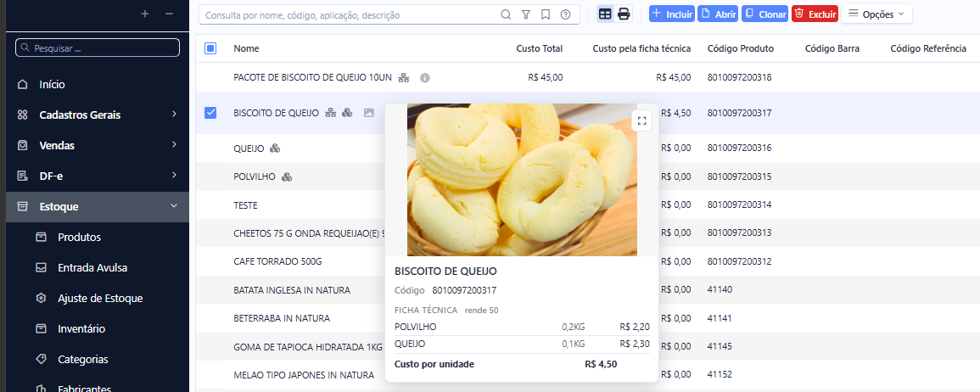Image resolution: width=980 pixels, height=392 pixels.
Task: Focus the Pesquisar sidebar search field
Action: (x=98, y=48)
